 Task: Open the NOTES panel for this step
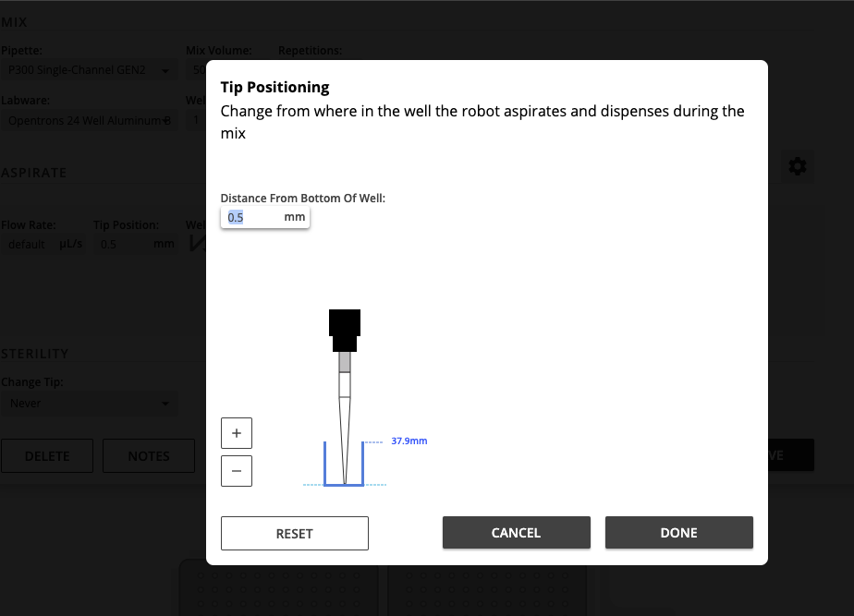[x=148, y=455]
